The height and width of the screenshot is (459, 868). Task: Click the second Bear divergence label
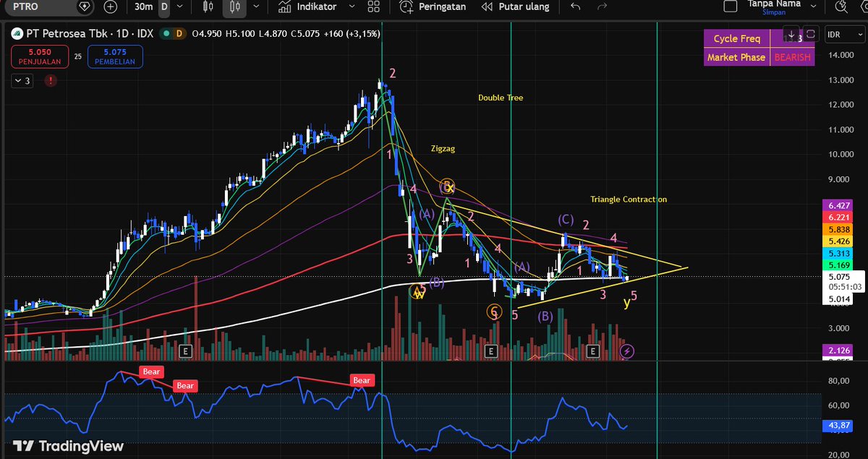pyautogui.click(x=185, y=386)
